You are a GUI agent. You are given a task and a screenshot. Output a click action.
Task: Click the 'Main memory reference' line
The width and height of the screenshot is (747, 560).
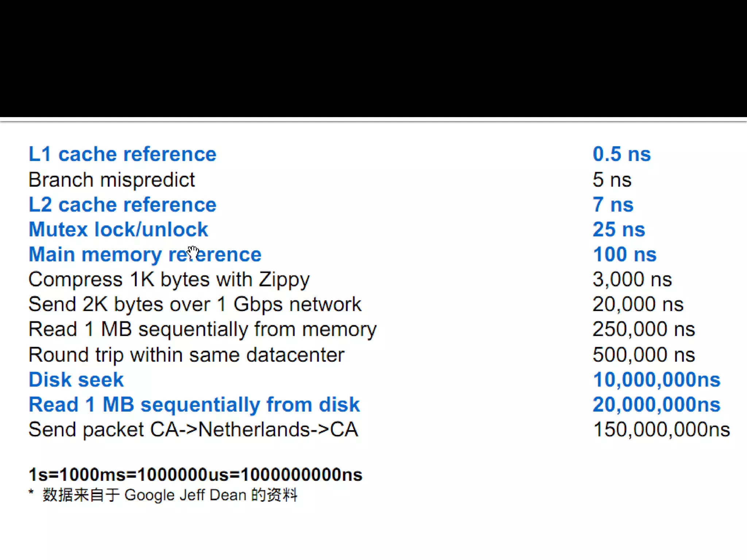[x=145, y=254]
